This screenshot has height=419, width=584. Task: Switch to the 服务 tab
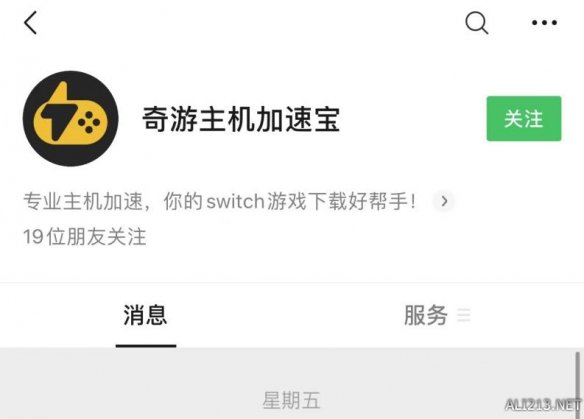(426, 315)
